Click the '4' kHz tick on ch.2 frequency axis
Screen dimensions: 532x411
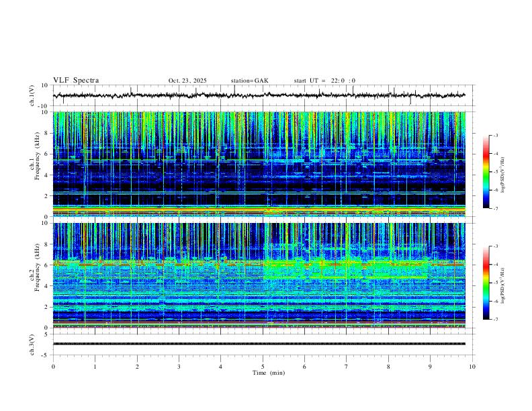pos(46,286)
